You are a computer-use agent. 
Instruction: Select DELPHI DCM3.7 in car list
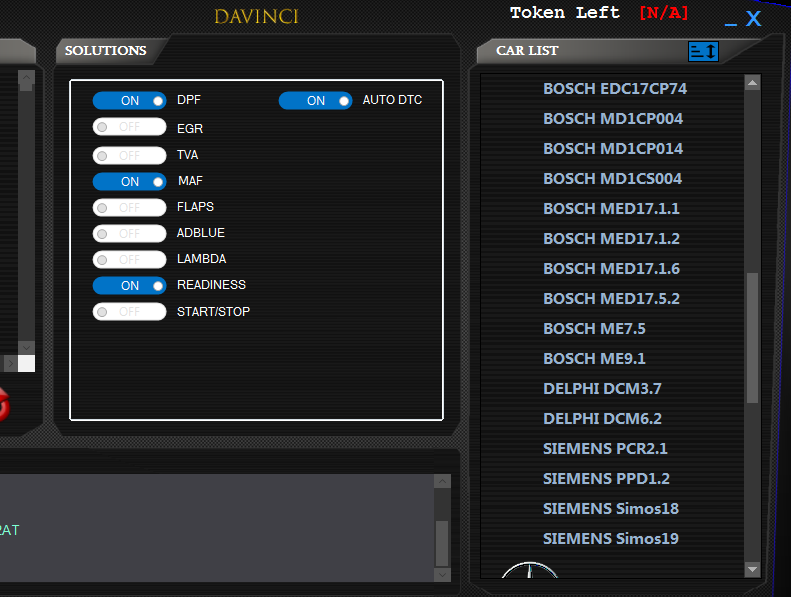tap(602, 389)
